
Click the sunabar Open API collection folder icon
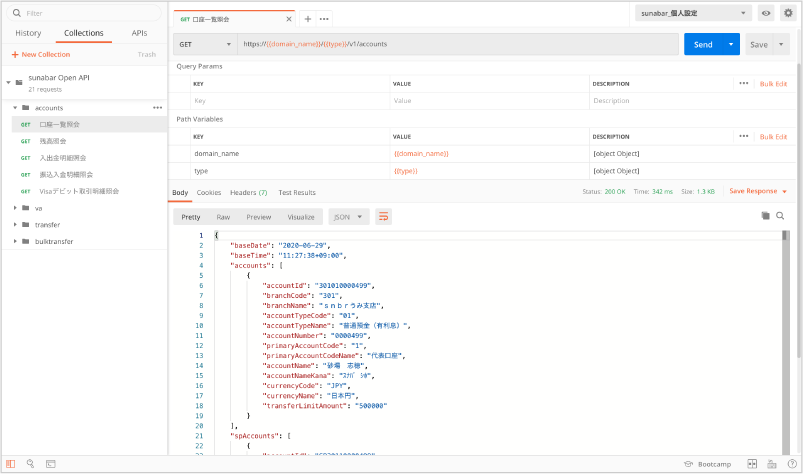tap(19, 82)
